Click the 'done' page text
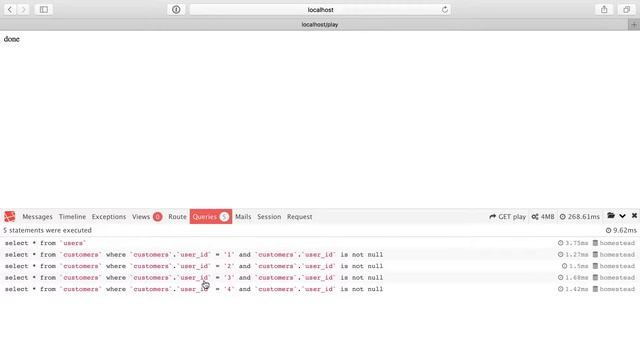 point(11,39)
